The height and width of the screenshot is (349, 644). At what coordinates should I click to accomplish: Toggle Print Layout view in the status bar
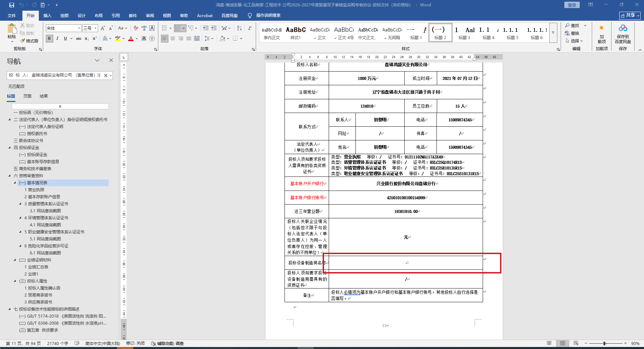[562, 343]
